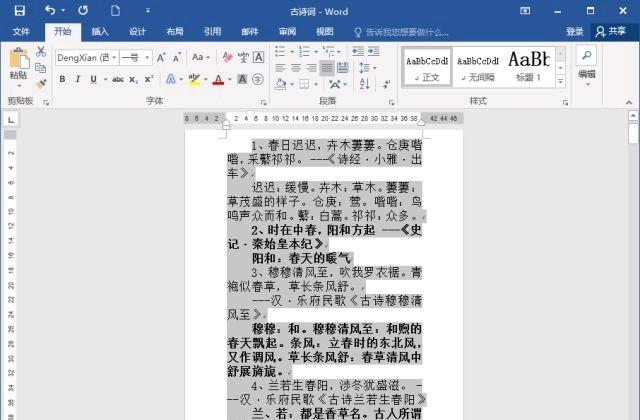640x420 pixels.
Task: Select the 正文 style
Action: [x=427, y=67]
